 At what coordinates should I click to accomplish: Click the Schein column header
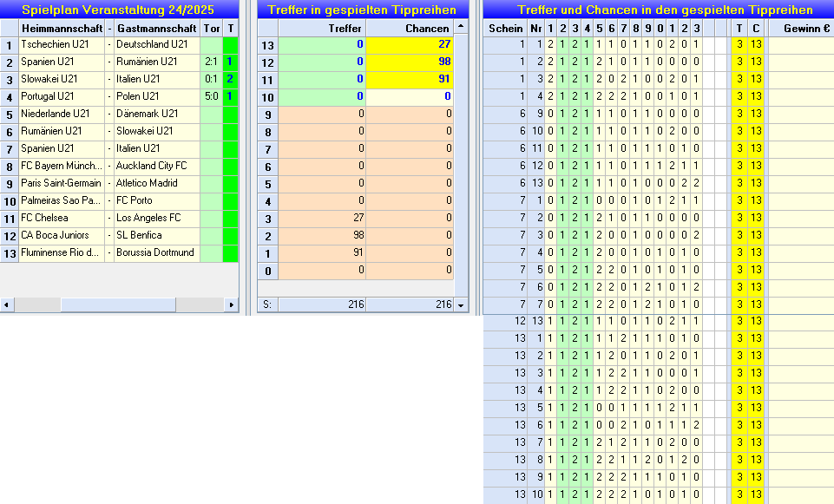(505, 28)
